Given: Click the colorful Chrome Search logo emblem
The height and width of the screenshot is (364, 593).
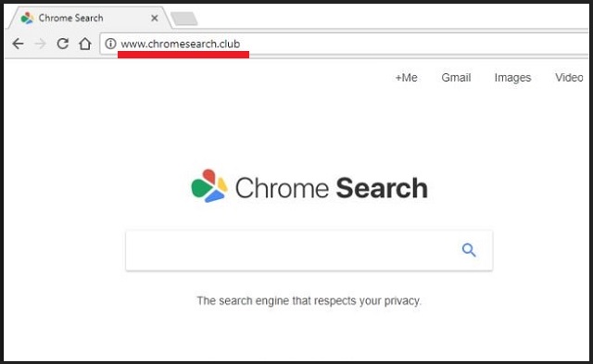Looking at the screenshot, I should click(x=209, y=185).
